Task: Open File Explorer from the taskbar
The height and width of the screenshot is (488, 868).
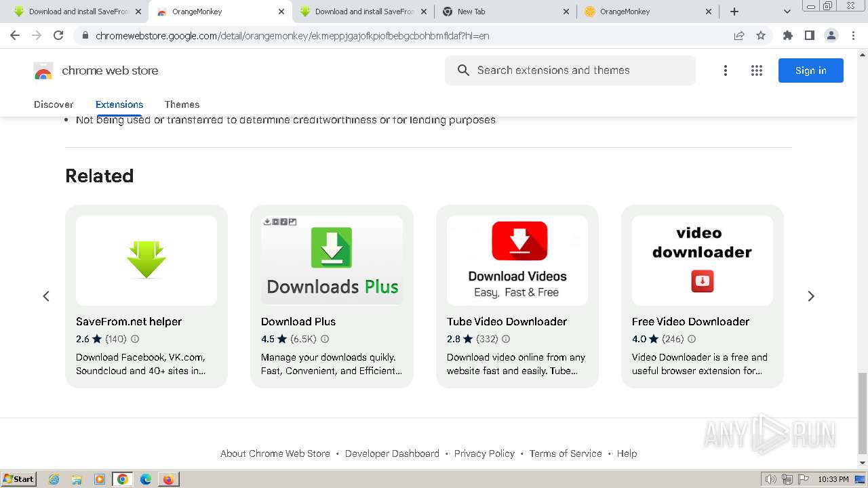Action: point(77,479)
